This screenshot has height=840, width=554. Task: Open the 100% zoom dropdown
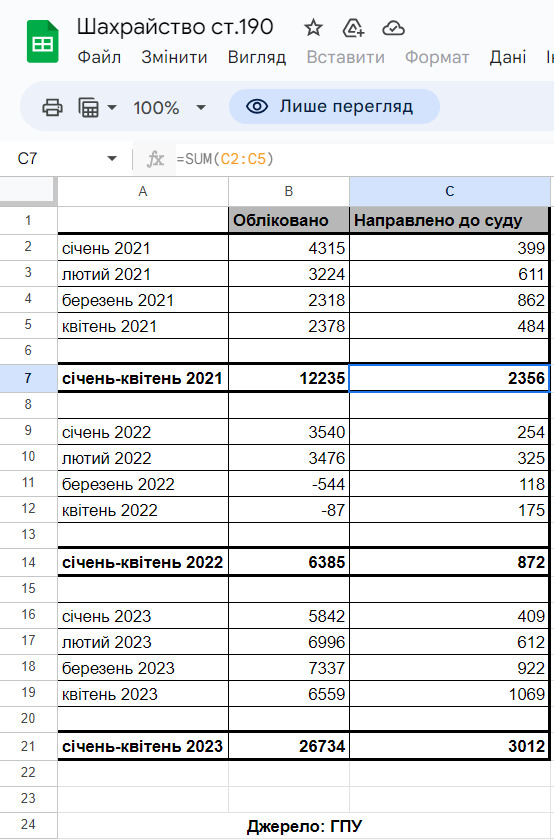click(169, 108)
